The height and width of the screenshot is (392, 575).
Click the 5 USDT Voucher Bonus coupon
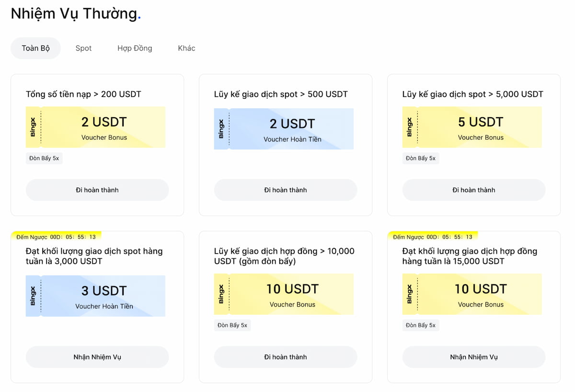click(472, 127)
